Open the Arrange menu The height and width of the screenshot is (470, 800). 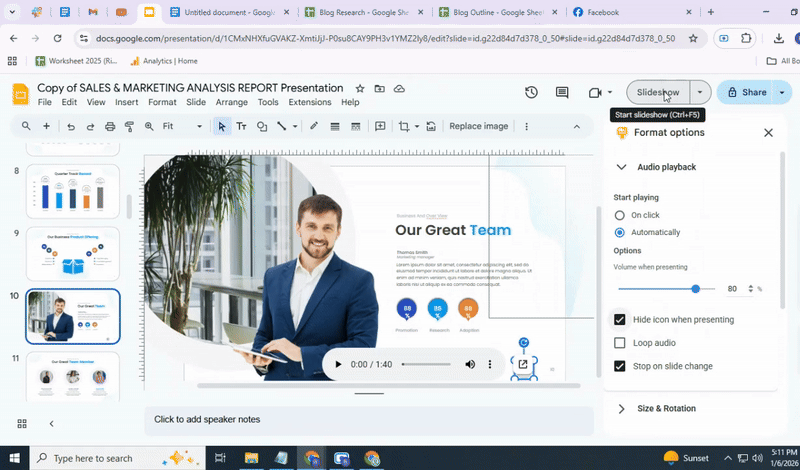click(231, 102)
